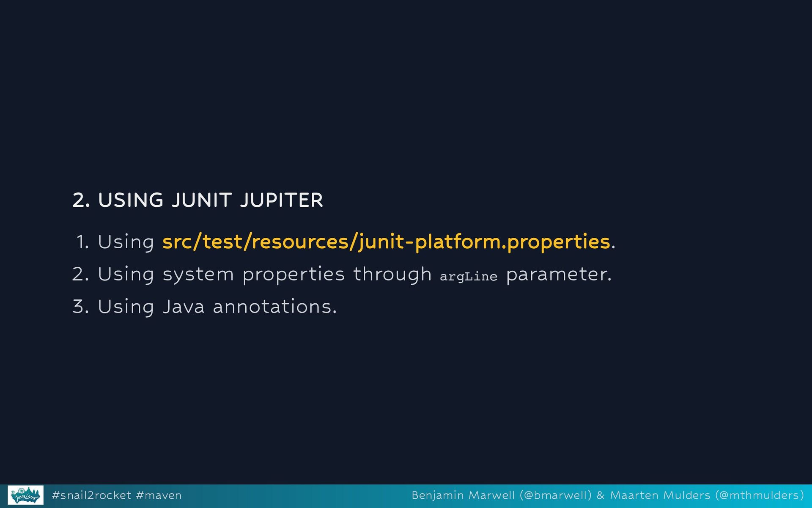This screenshot has height=508, width=812.
Task: Click the word 'through' in item two
Action: click(x=392, y=275)
